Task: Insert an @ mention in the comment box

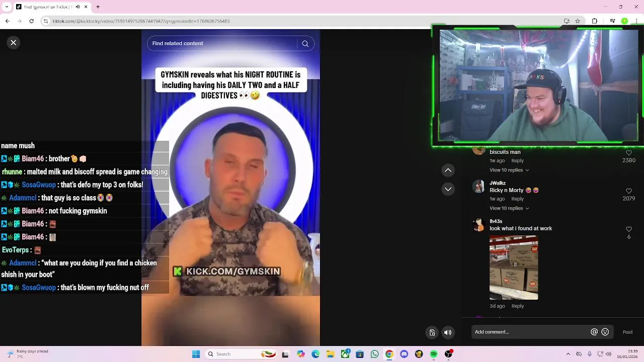Action: 594,332
